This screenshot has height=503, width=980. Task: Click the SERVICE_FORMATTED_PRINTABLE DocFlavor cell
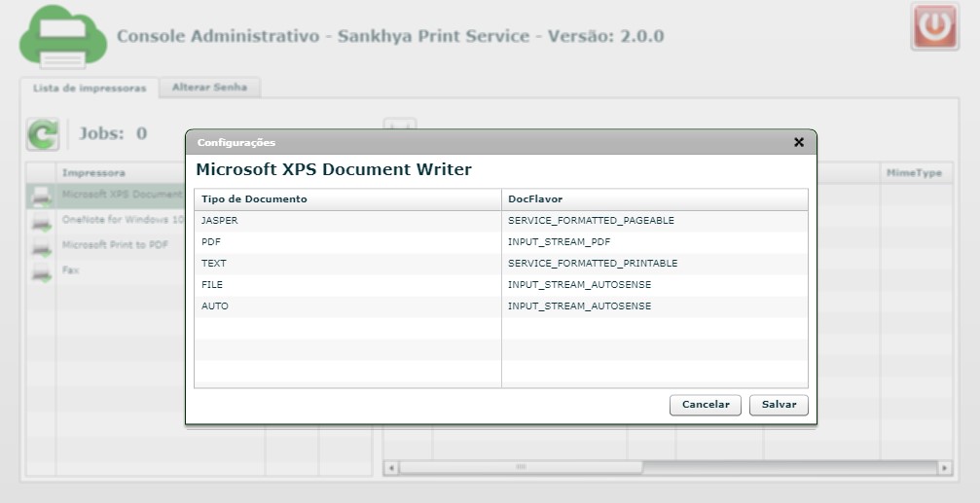point(654,263)
